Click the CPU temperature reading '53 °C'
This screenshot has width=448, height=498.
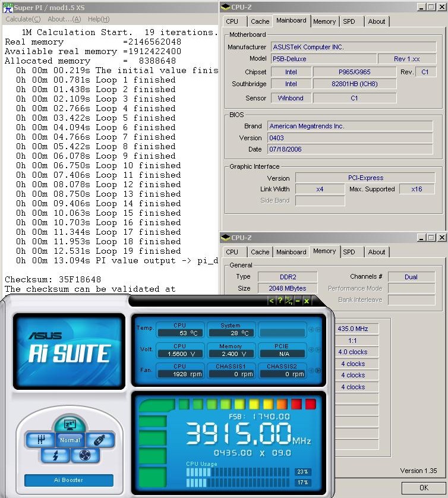coord(181,333)
